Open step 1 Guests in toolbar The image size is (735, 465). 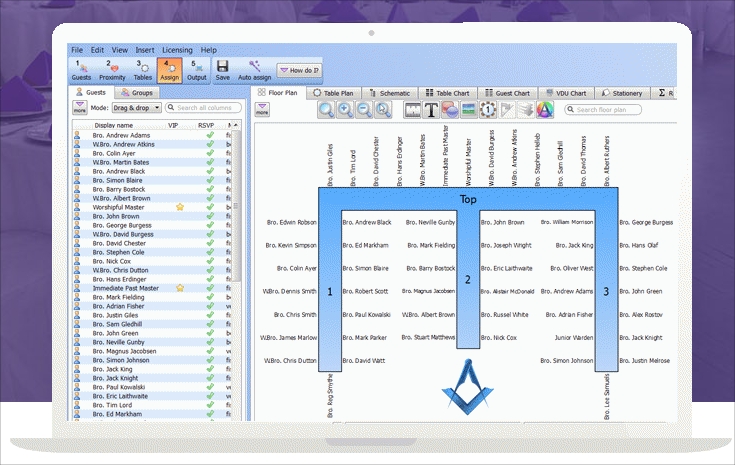(x=81, y=70)
